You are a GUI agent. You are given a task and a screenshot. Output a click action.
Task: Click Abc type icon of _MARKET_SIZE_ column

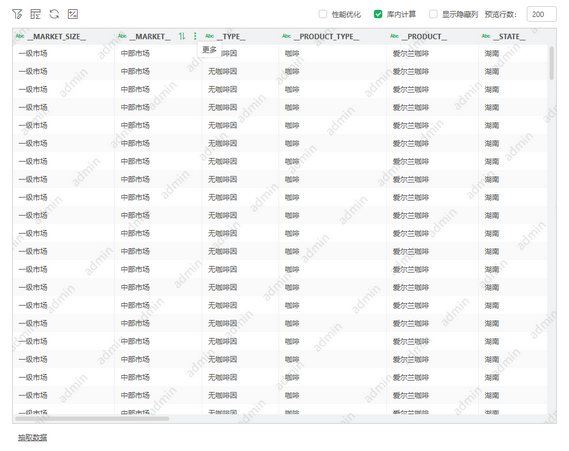point(20,36)
